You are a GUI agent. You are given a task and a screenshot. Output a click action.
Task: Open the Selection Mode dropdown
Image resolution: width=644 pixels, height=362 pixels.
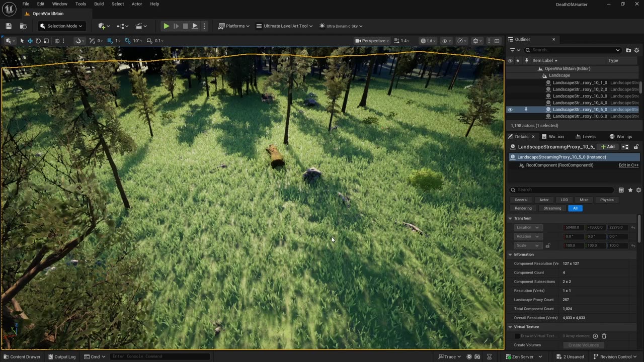tap(61, 26)
